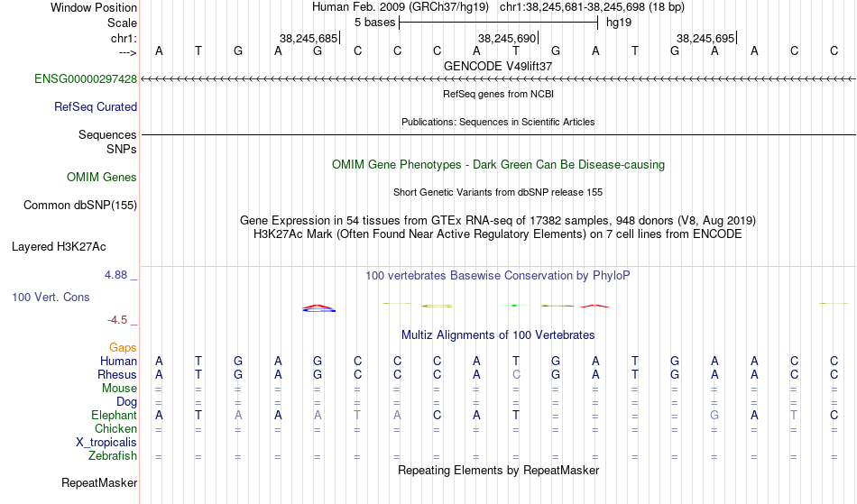Image resolution: width=857 pixels, height=504 pixels.
Task: Open the Short Genetic Variants from dbSNP title
Action: coord(498,192)
